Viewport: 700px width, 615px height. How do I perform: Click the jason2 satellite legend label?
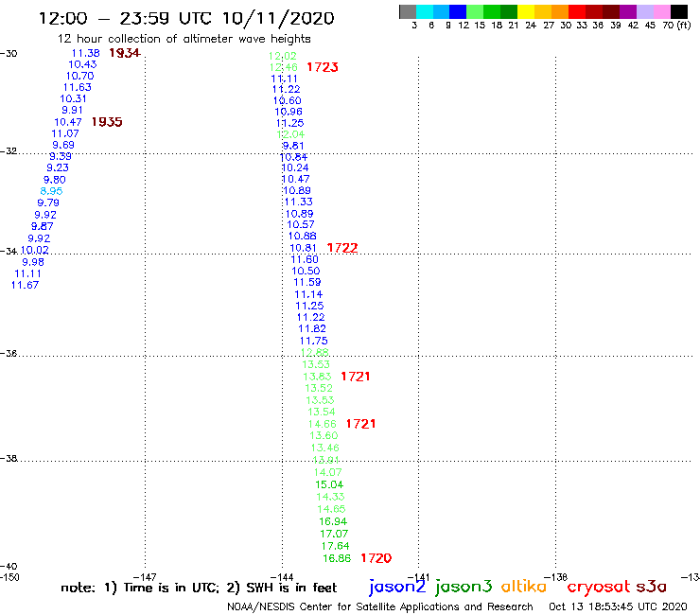397,587
